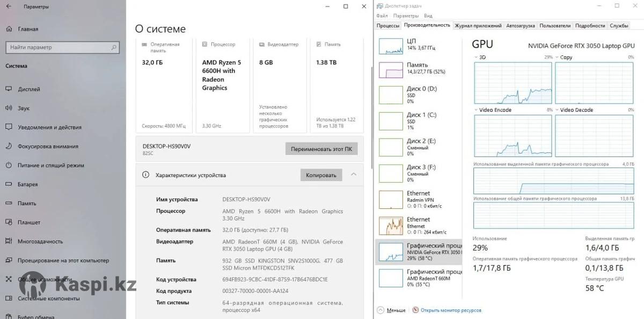This screenshot has width=644, height=319.
Task: Open the Video Encode graph dropdown
Action: [x=476, y=110]
